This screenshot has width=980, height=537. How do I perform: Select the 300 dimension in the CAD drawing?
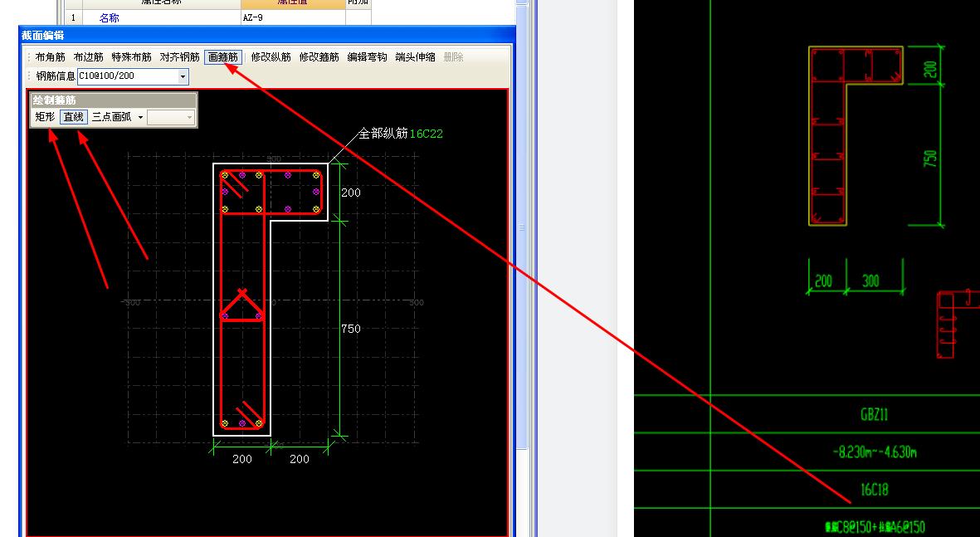(x=871, y=281)
